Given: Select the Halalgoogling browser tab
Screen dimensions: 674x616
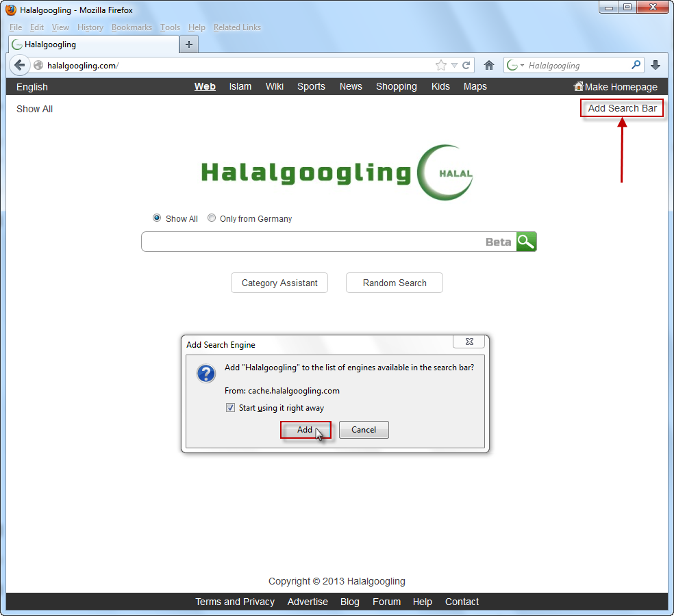Looking at the screenshot, I should [x=94, y=44].
